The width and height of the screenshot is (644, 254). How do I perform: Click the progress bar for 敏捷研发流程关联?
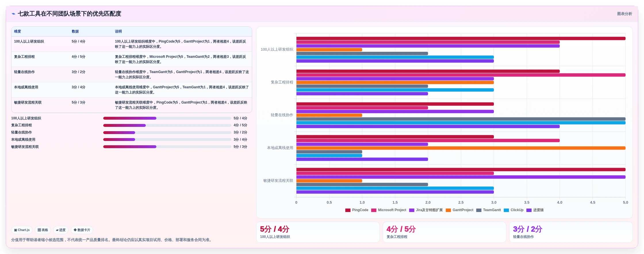[x=167, y=147]
